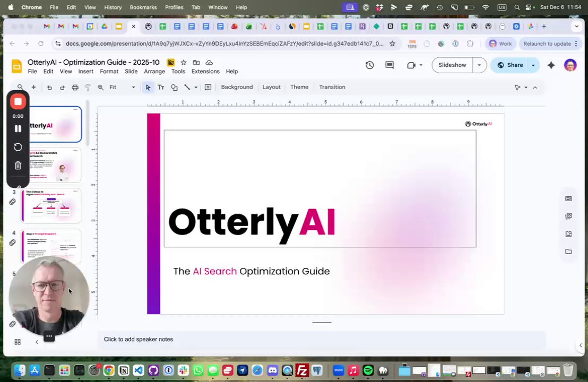The height and width of the screenshot is (382, 588).
Task: Open the Extensions menu
Action: (205, 71)
